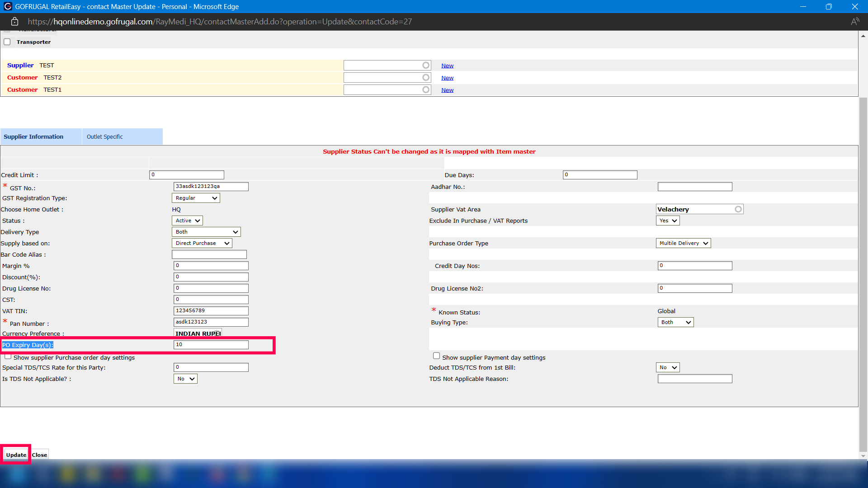The width and height of the screenshot is (868, 488).
Task: Click New link for Customer TEST2
Action: click(x=447, y=78)
